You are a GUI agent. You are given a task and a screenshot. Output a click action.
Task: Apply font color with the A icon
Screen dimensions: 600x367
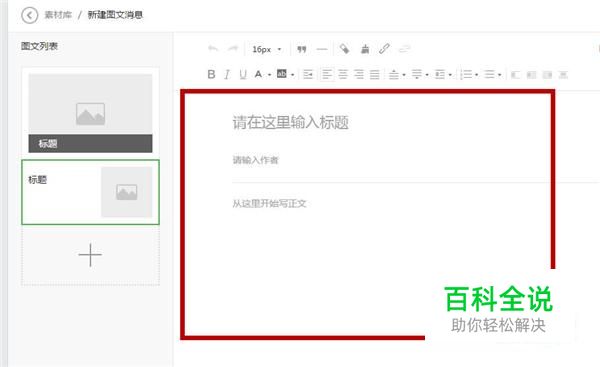[258, 74]
